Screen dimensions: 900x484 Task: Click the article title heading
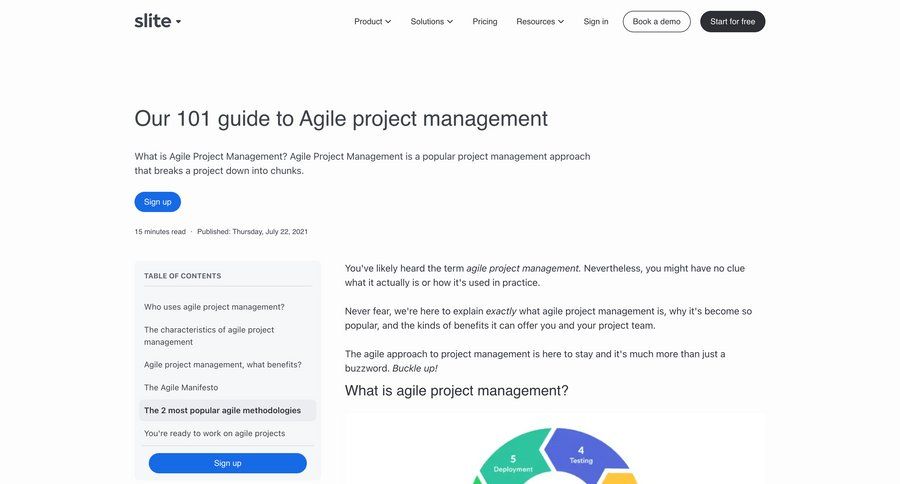click(x=341, y=118)
